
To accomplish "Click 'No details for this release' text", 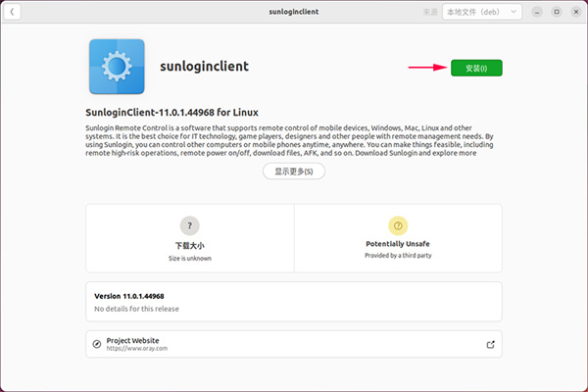I will (136, 309).
